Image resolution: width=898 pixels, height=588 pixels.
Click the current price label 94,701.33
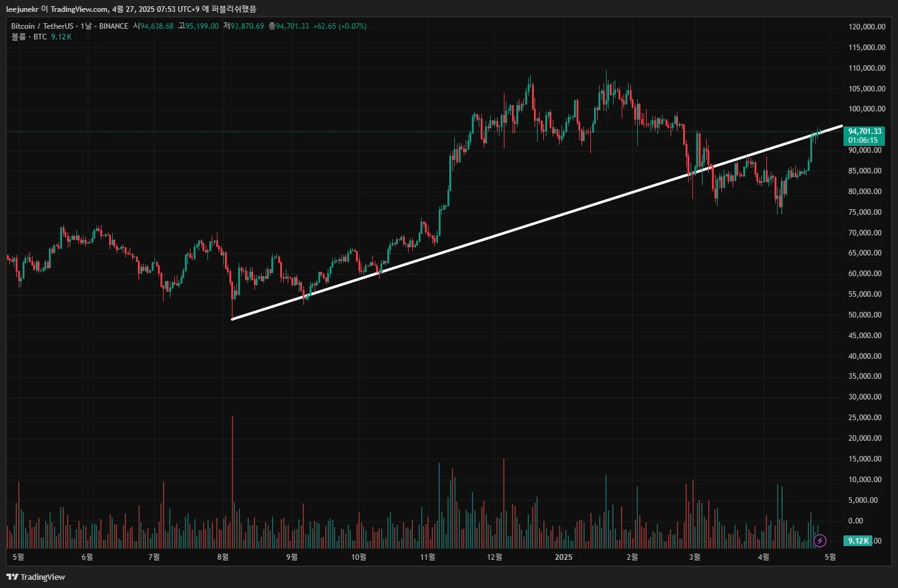click(x=865, y=132)
